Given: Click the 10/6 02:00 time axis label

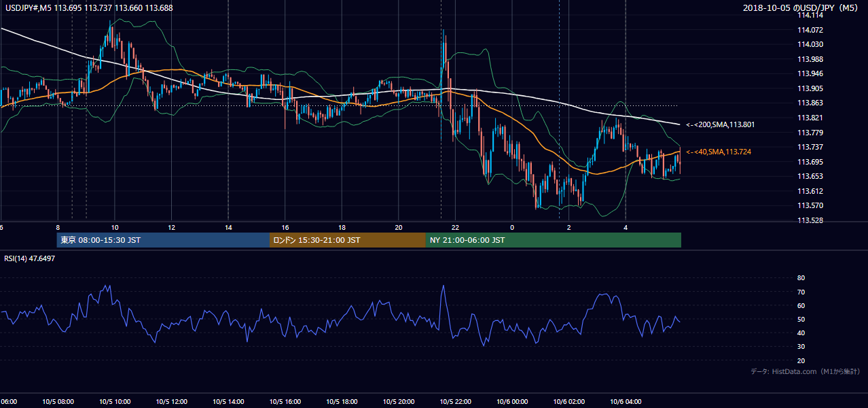Looking at the screenshot, I should click(568, 402).
